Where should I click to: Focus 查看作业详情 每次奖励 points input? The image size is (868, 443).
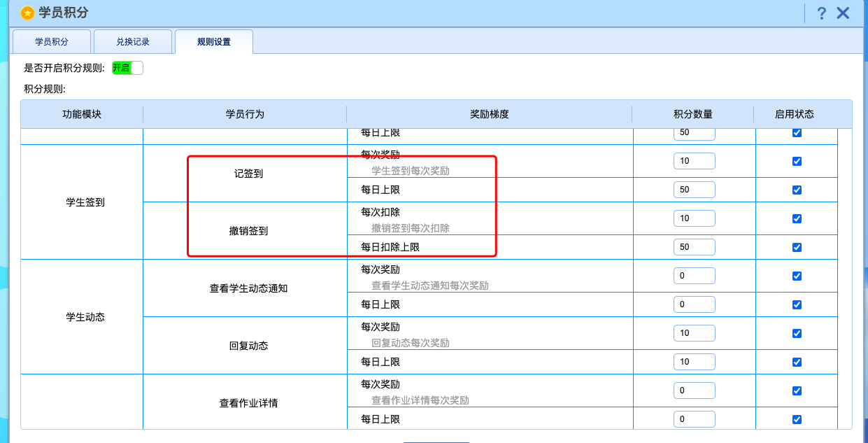(x=695, y=391)
